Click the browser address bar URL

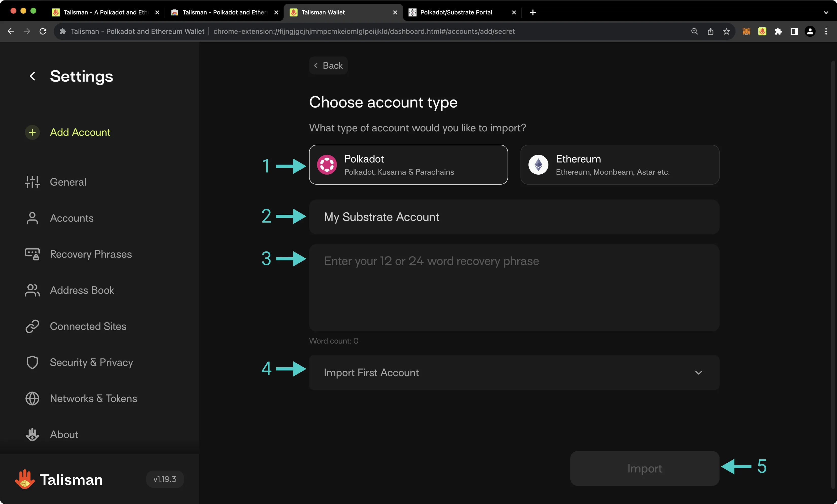pyautogui.click(x=364, y=31)
